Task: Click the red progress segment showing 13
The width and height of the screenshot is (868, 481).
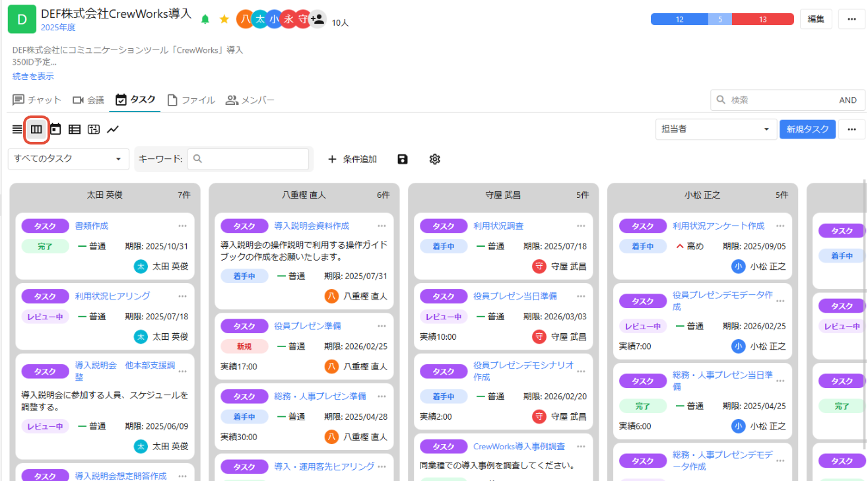Action: tap(762, 19)
